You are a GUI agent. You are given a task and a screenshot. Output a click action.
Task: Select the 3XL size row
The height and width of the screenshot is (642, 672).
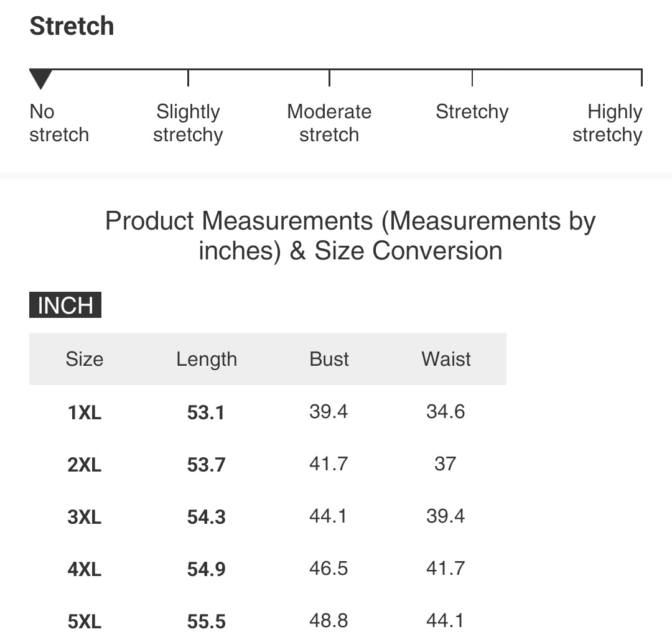[x=268, y=516]
